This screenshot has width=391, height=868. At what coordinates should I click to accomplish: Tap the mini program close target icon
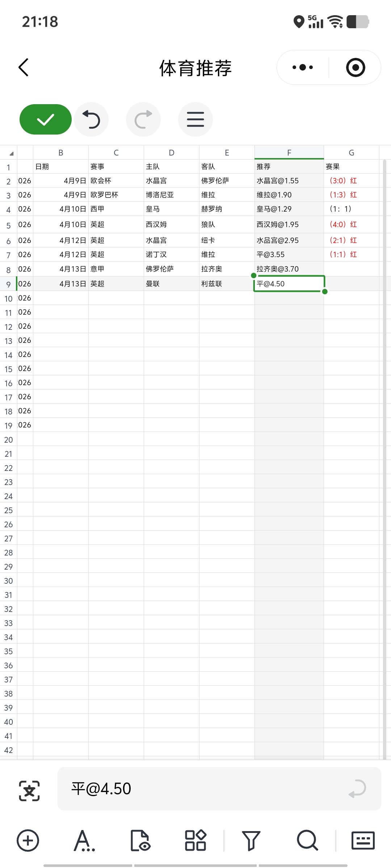[x=356, y=68]
